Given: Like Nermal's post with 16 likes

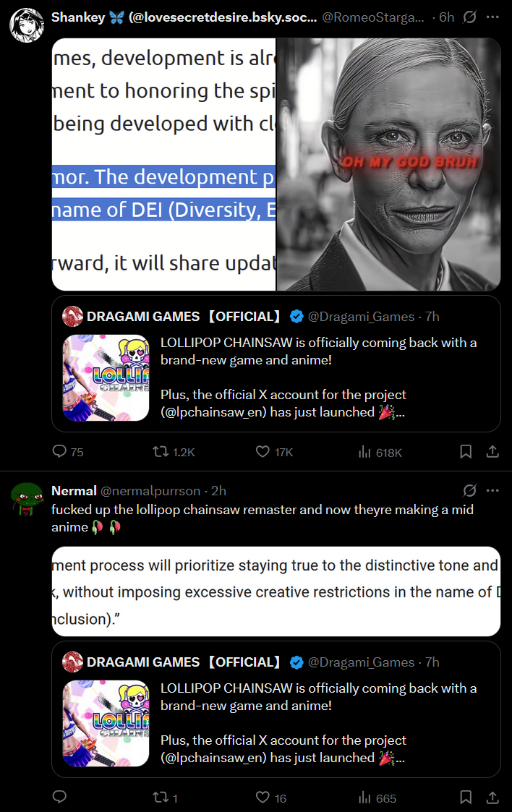Looking at the screenshot, I should [x=271, y=798].
